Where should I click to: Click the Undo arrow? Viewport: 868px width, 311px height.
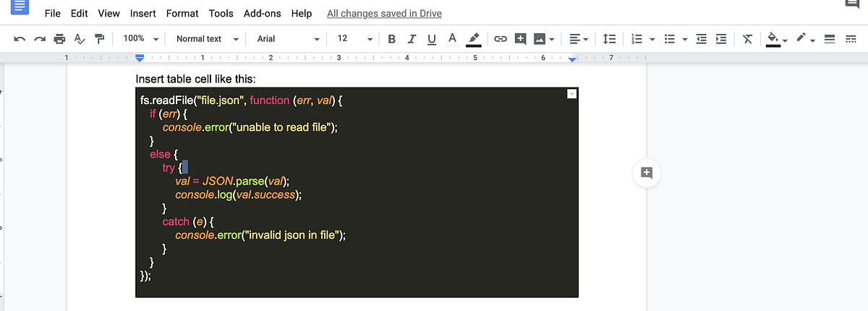pyautogui.click(x=20, y=39)
